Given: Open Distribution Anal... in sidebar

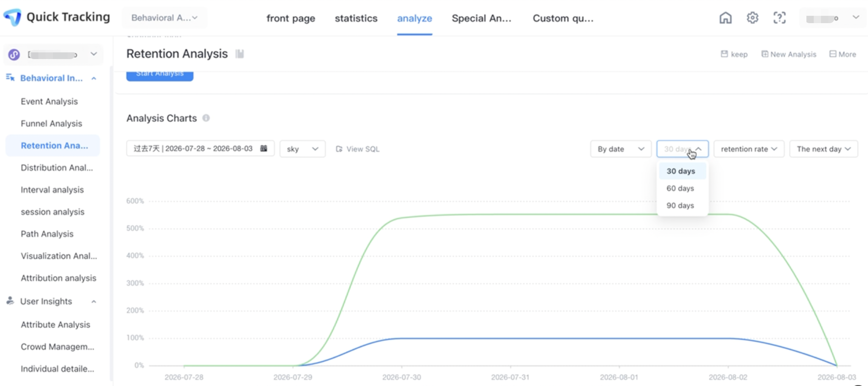Looking at the screenshot, I should coord(57,168).
